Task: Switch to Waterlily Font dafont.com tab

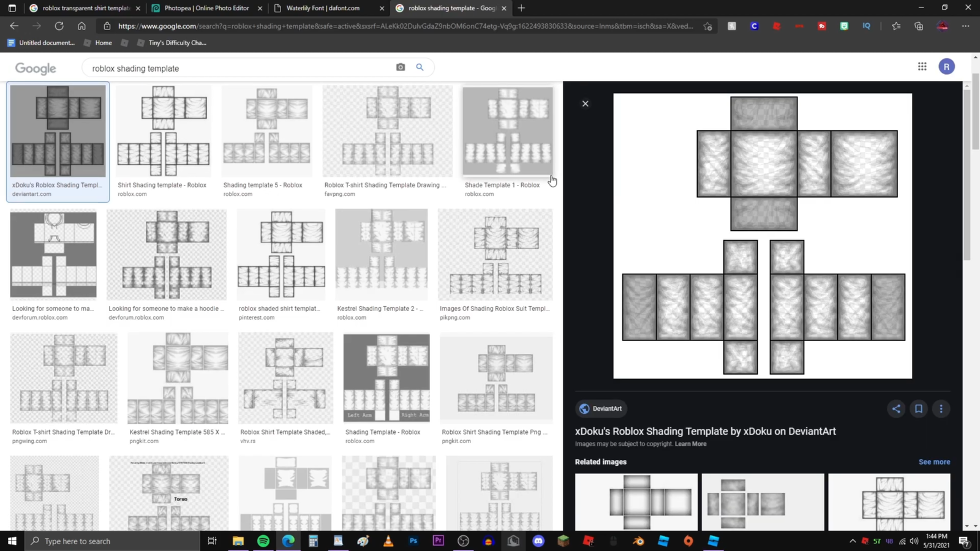Action: (323, 8)
